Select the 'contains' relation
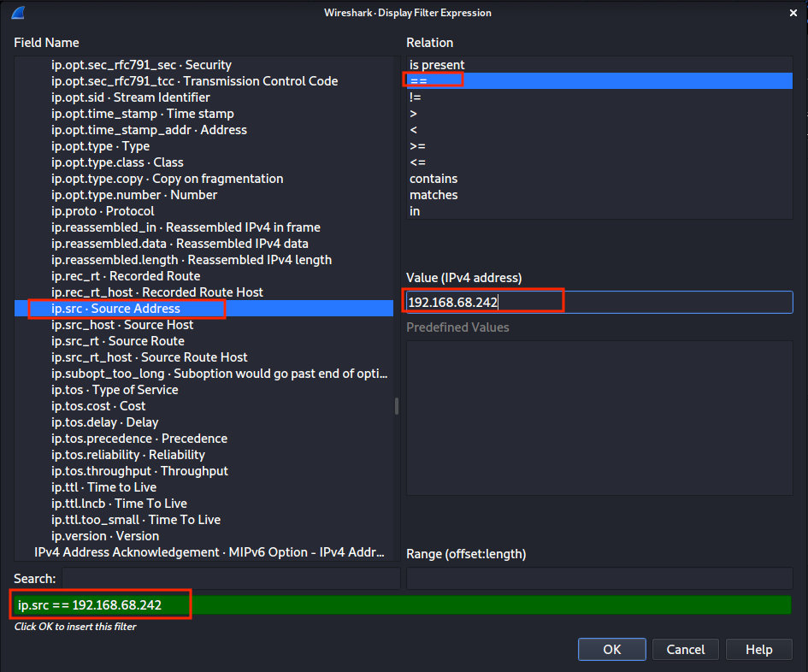808x672 pixels. (599, 179)
